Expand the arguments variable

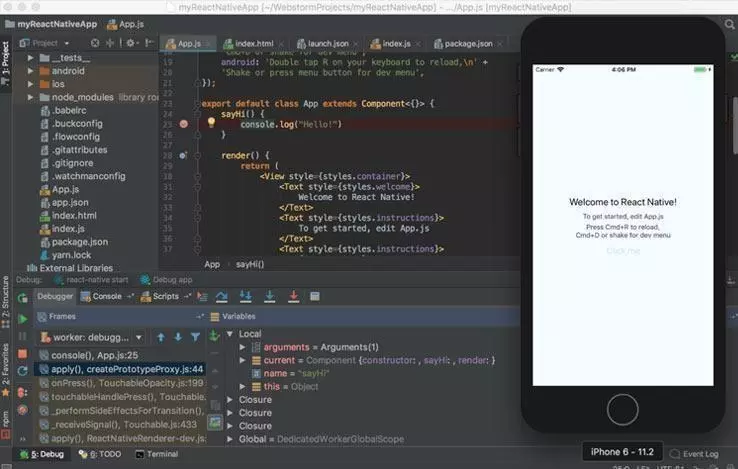pyautogui.click(x=242, y=347)
